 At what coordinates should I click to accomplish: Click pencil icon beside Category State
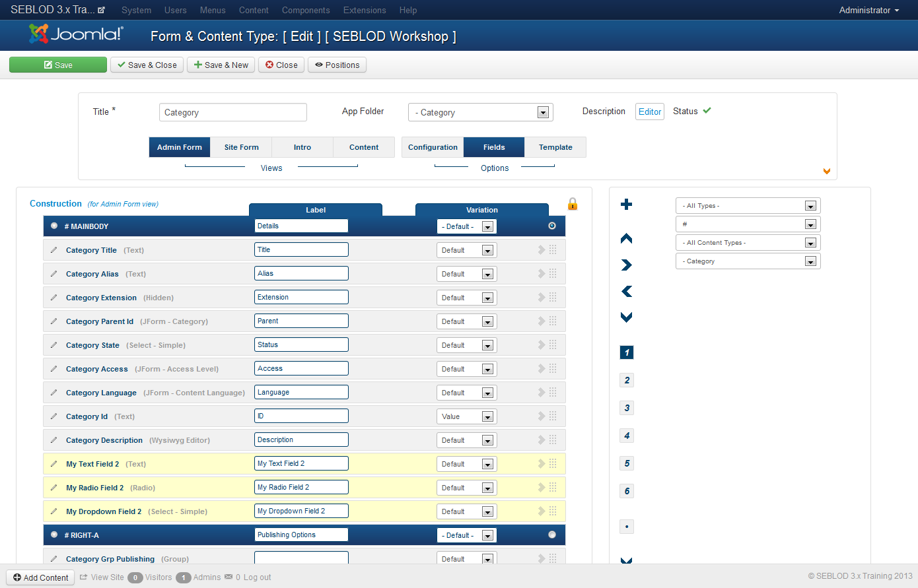click(x=54, y=345)
